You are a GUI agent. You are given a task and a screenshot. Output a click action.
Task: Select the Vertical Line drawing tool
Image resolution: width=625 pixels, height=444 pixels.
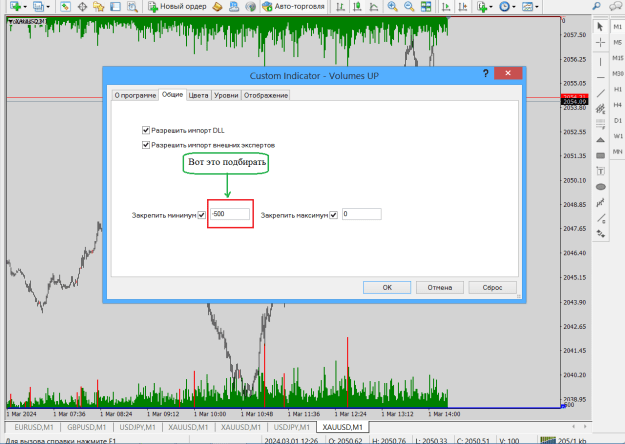(600, 62)
